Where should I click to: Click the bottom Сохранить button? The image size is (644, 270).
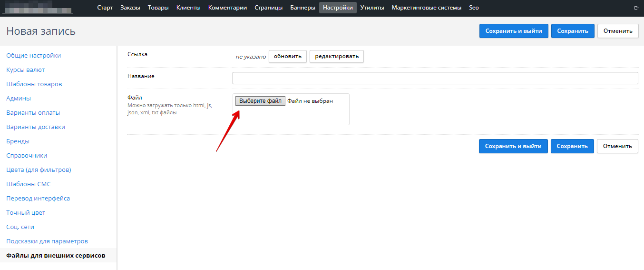[572, 146]
